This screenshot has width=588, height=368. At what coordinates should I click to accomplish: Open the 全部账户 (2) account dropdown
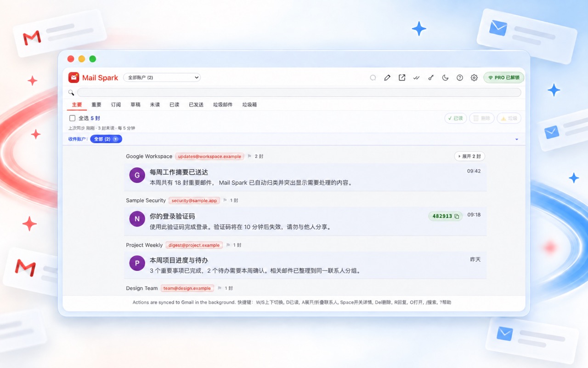point(162,77)
